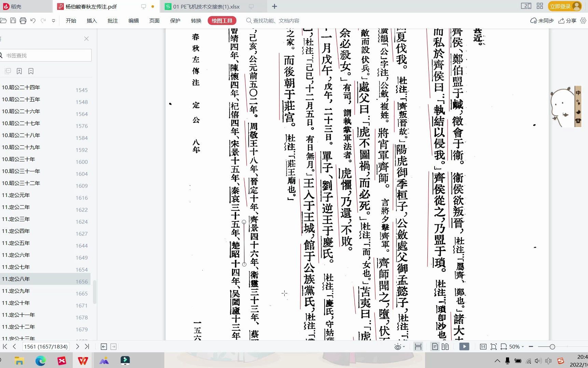The width and height of the screenshot is (588, 368).
Task: Go back to previous view
Action: coord(104,346)
